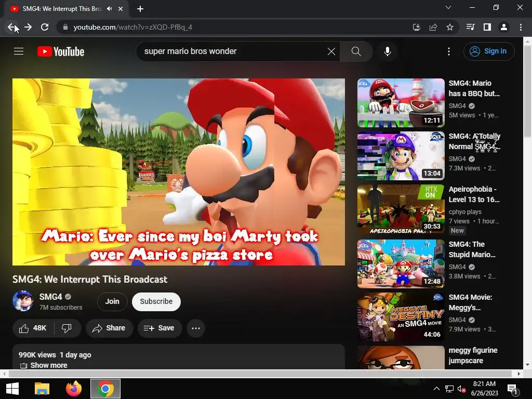The width and height of the screenshot is (532, 399).
Task: Run search with the magnifier button
Action: [x=356, y=51]
